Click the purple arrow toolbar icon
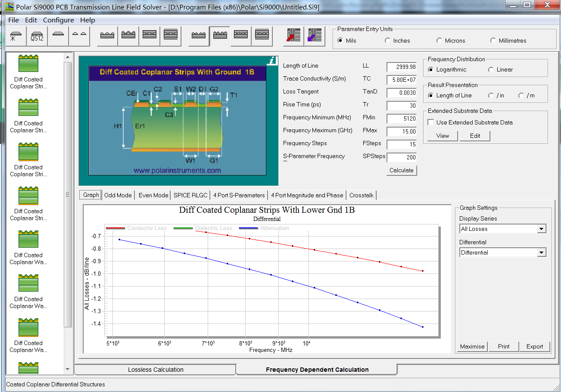This screenshot has width=561, height=392. (315, 36)
